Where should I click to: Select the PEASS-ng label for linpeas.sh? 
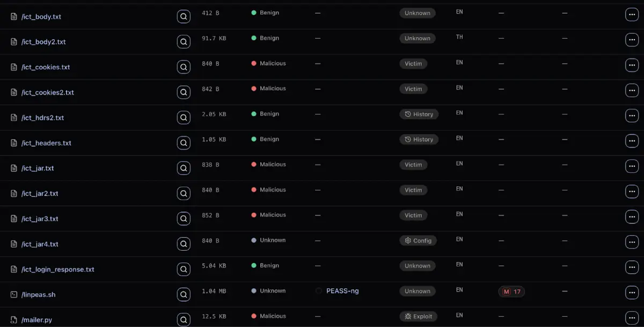coord(342,291)
